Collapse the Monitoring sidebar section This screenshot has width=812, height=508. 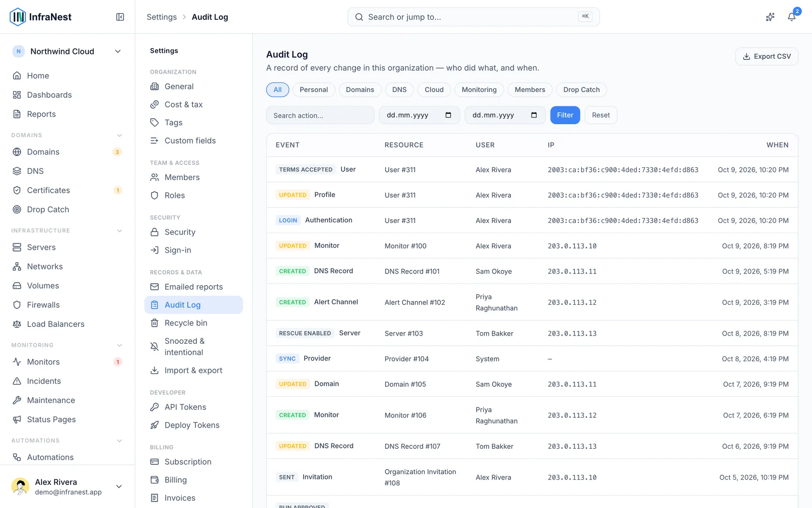(x=119, y=345)
